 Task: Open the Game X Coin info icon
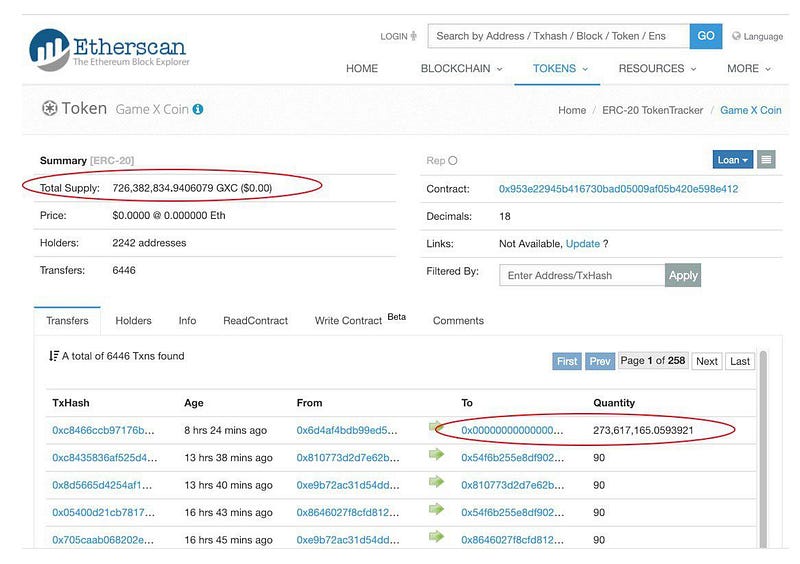198,109
